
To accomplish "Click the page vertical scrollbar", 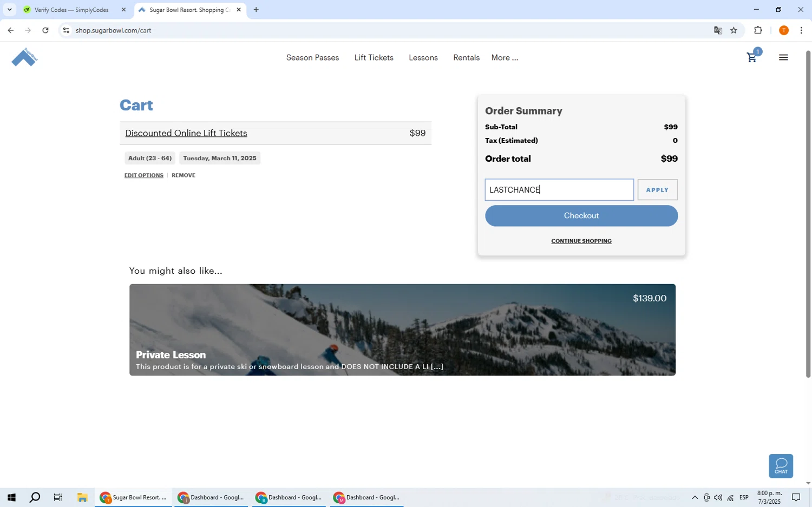I will pos(808,214).
